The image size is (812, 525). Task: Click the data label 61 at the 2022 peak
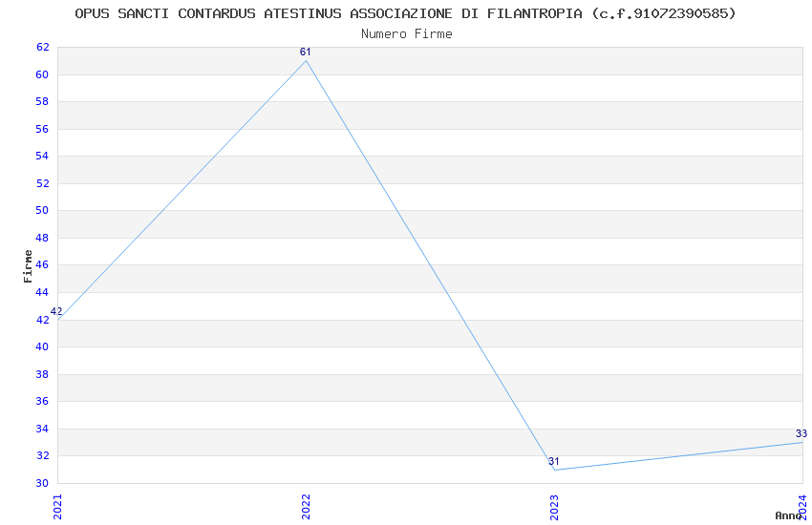click(x=306, y=52)
